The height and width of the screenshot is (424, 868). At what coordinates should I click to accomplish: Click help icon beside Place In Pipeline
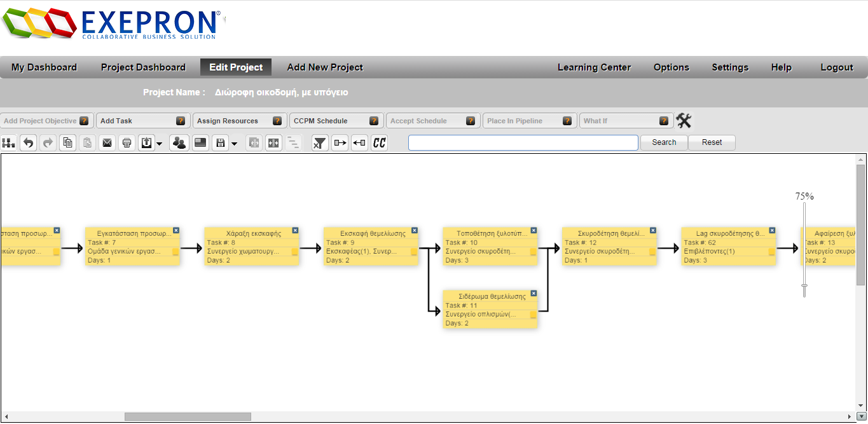click(567, 121)
